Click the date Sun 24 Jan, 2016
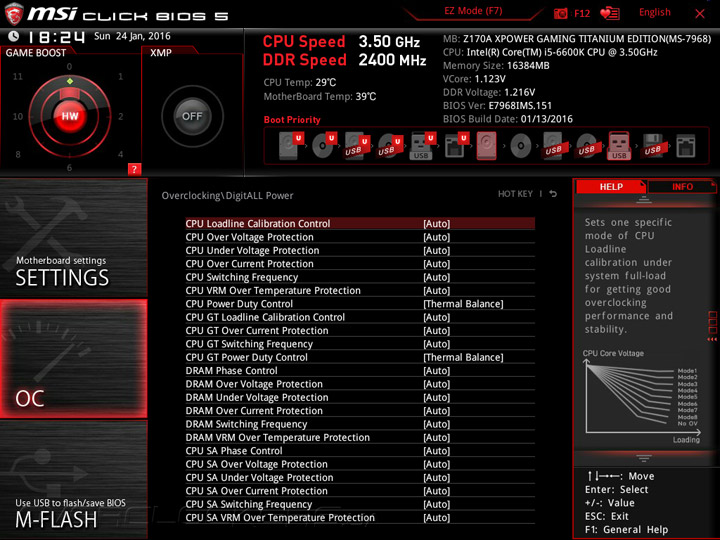The height and width of the screenshot is (540, 720). coord(132,36)
